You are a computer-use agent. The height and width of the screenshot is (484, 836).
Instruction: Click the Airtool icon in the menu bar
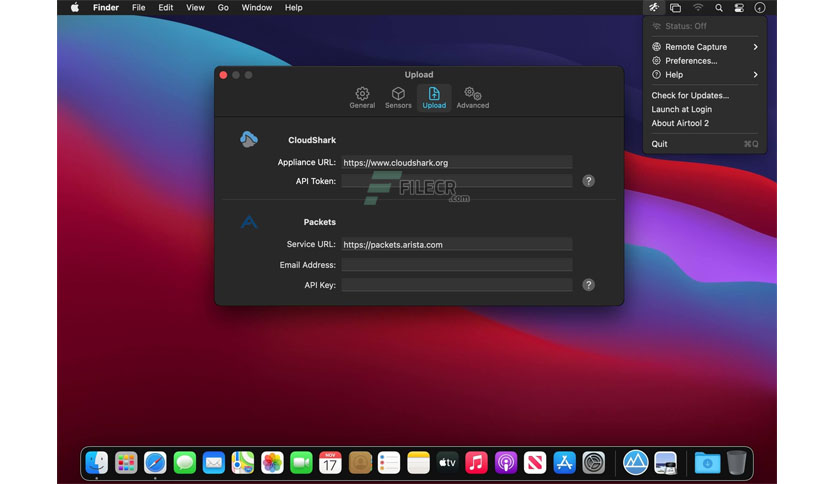tap(654, 7)
